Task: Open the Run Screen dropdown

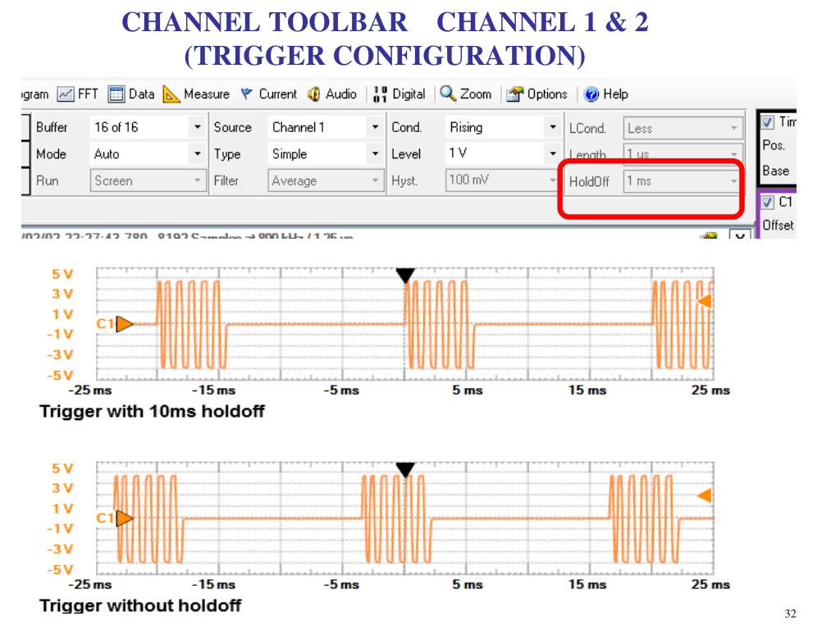Action: point(148,180)
